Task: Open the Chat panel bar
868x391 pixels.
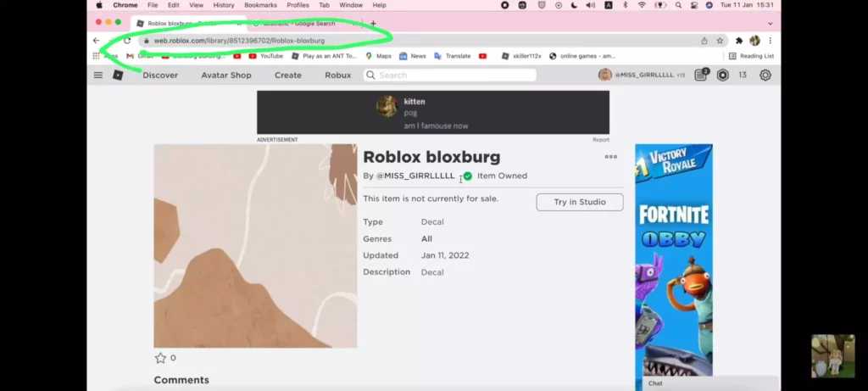Action: (x=711, y=383)
